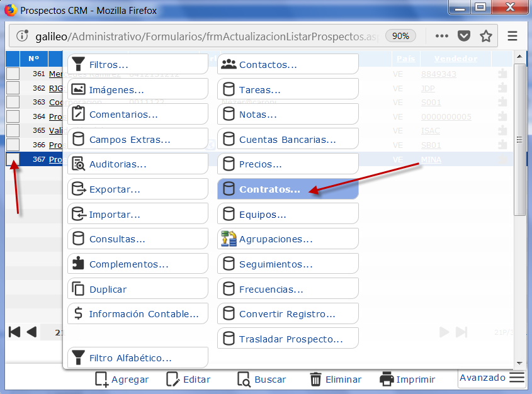Open Comentarios from the advanced menu

[138, 115]
